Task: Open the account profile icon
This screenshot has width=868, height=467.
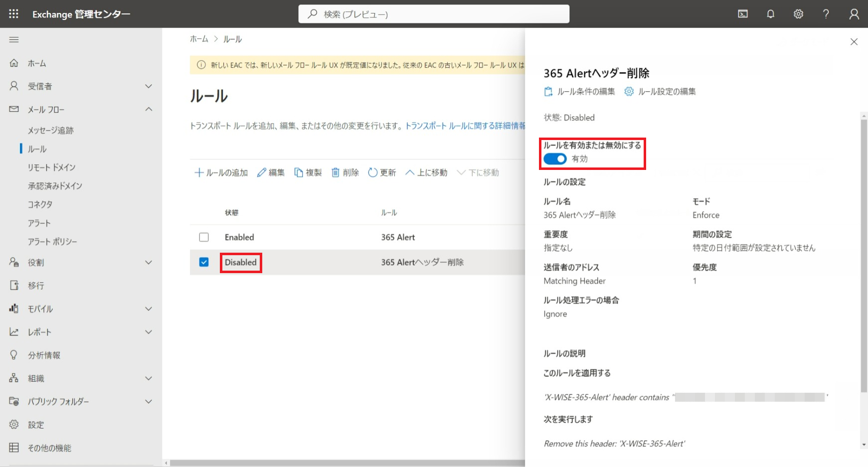Action: coord(854,14)
